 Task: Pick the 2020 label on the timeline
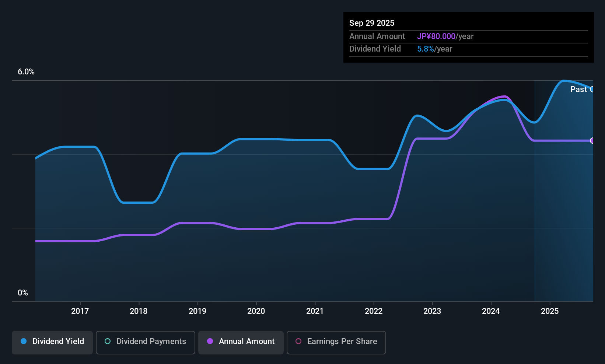pyautogui.click(x=256, y=311)
